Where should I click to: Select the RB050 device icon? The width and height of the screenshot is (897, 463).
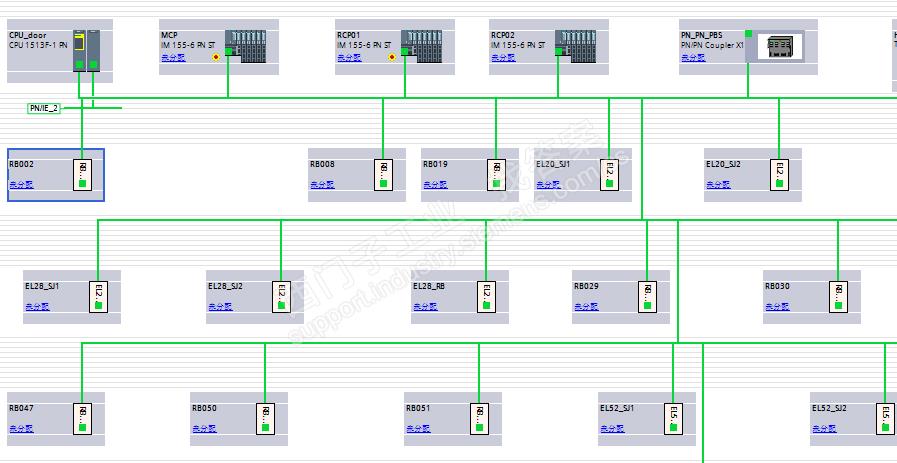click(x=265, y=419)
